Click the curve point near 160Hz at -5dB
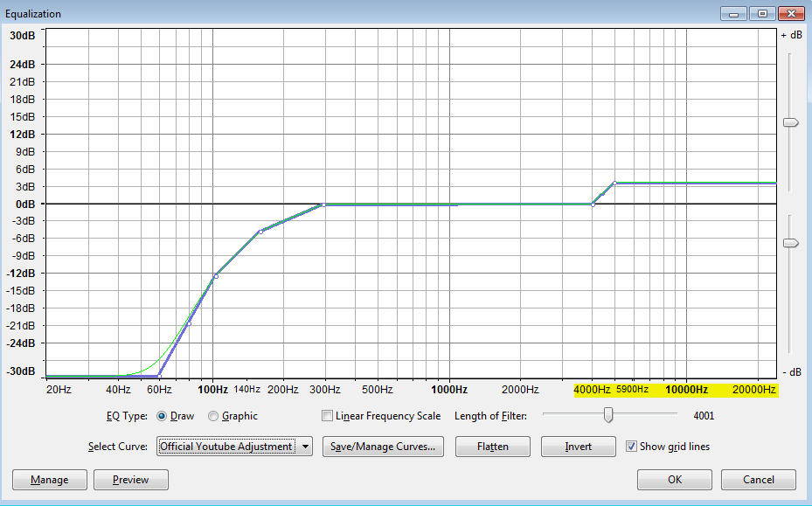The image size is (812, 506). coord(260,232)
